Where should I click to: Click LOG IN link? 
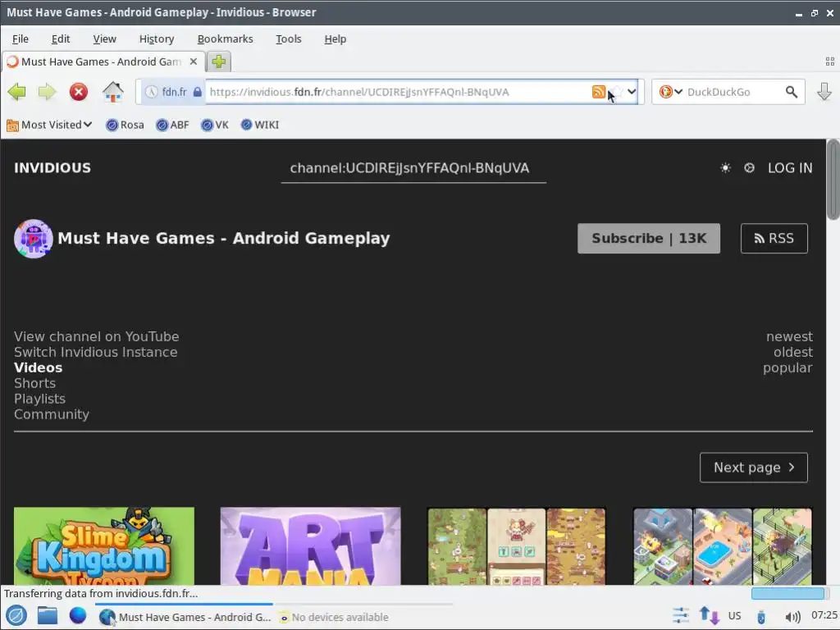point(790,167)
